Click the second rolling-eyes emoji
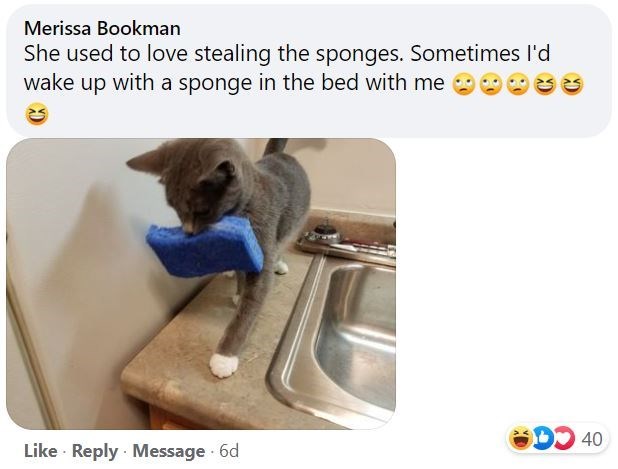618x469 pixels. pyautogui.click(x=490, y=83)
